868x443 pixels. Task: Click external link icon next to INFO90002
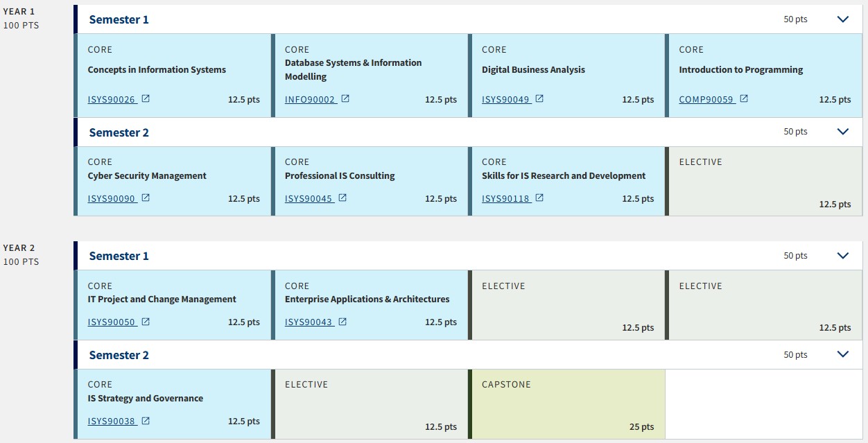pyautogui.click(x=345, y=99)
